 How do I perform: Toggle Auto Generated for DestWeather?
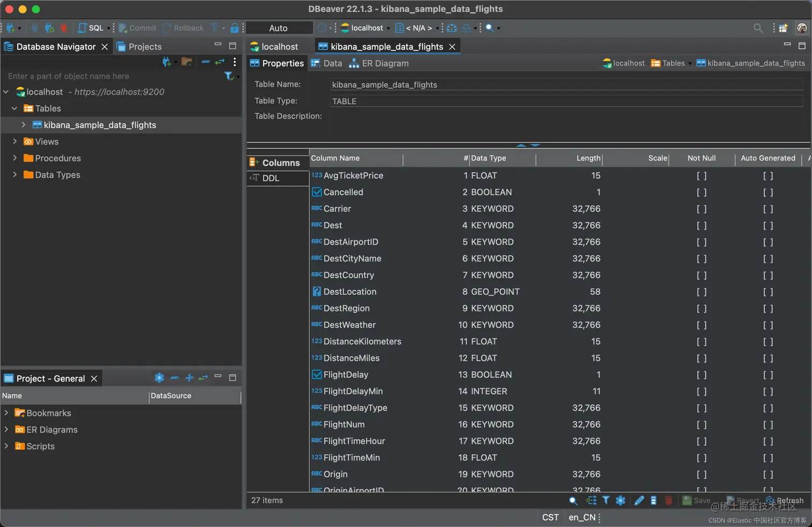[768, 325]
